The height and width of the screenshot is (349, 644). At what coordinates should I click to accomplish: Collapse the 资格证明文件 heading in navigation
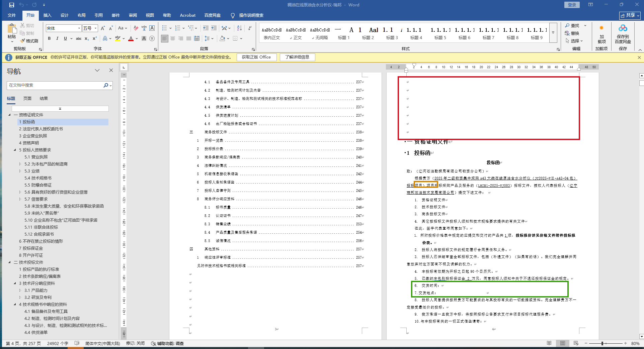(x=9, y=115)
